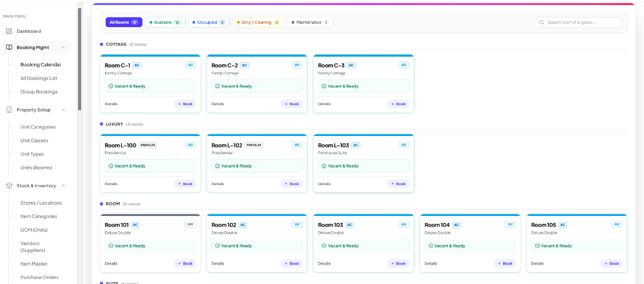
Task: View Details of Room 104
Action: (431, 263)
